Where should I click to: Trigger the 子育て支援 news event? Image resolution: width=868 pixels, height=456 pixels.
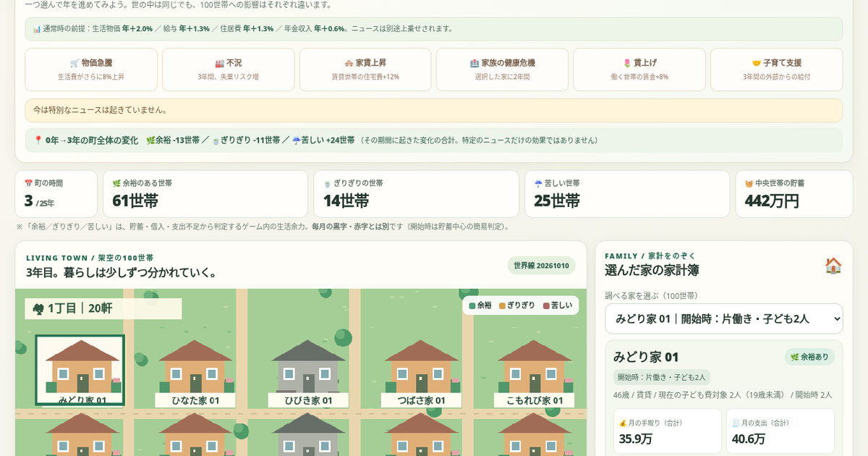click(x=776, y=69)
